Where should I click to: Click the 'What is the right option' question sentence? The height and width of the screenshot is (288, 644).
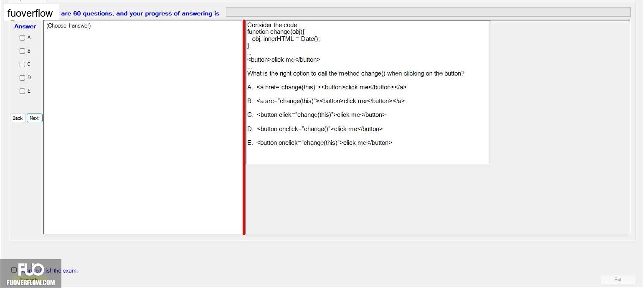356,73
